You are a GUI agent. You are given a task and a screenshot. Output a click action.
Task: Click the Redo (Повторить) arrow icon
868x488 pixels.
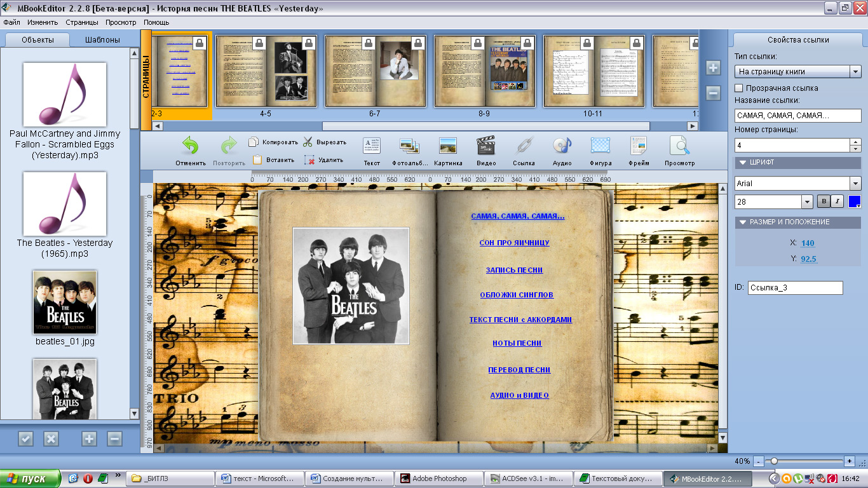click(x=229, y=146)
